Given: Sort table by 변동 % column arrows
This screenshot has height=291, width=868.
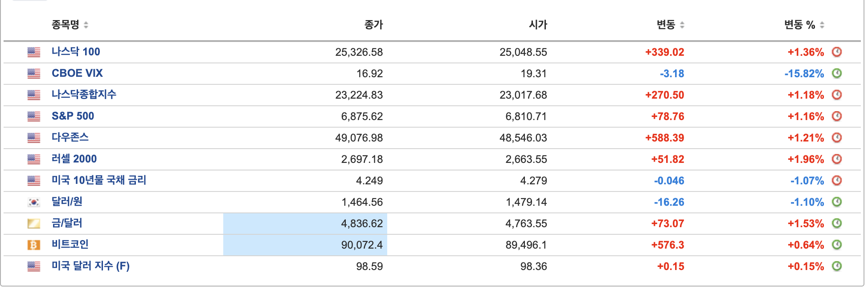Looking at the screenshot, I should [x=822, y=25].
